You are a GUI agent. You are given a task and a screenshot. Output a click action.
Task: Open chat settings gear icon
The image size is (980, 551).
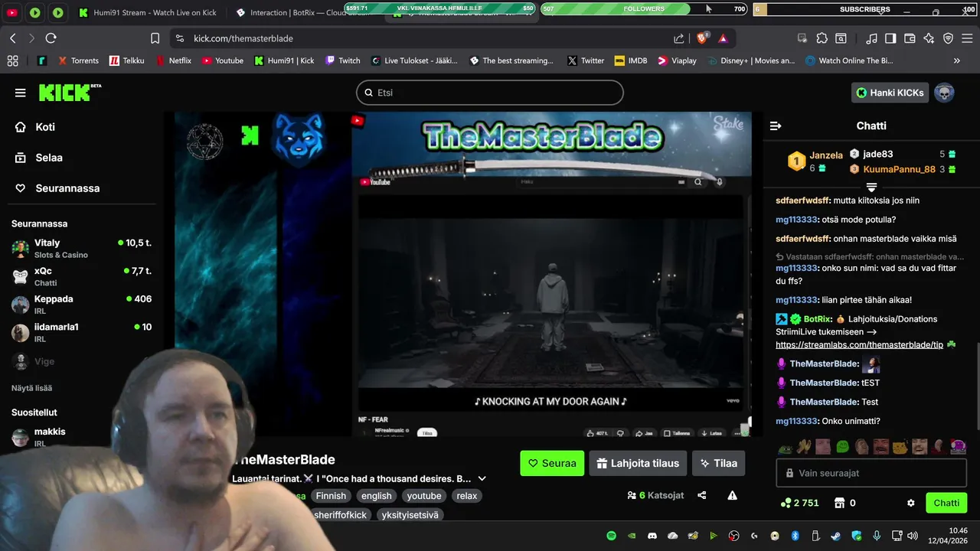coord(910,503)
